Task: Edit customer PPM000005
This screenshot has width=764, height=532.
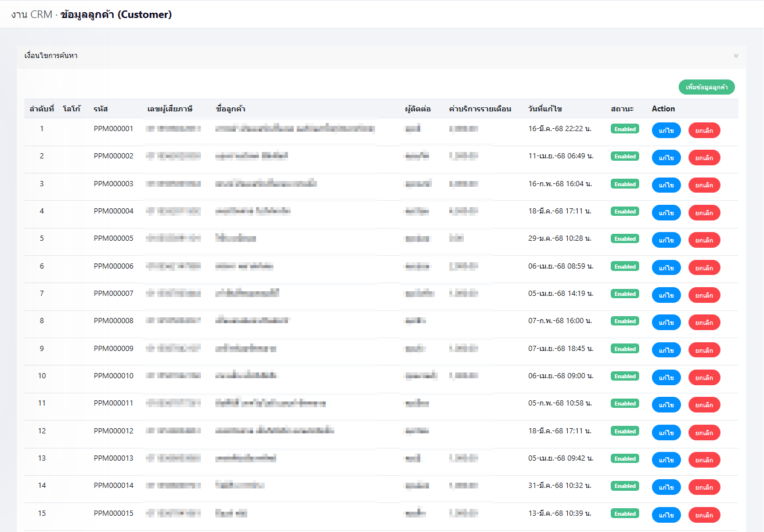Action: pyautogui.click(x=666, y=240)
